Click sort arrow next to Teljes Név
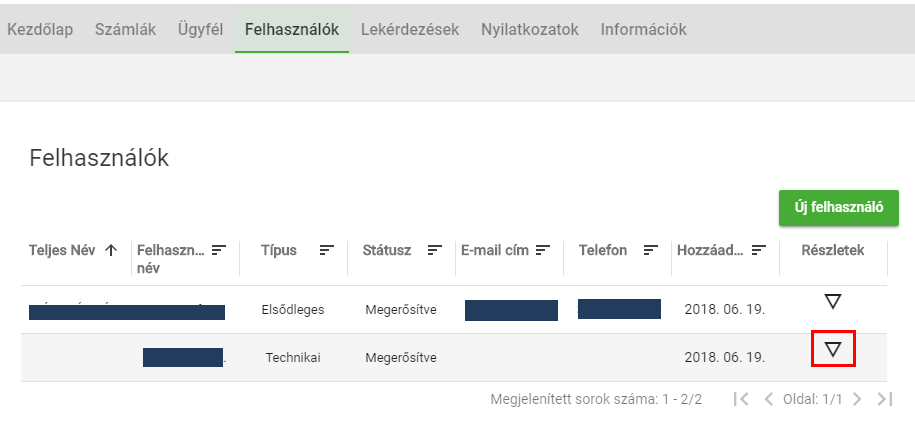 (x=110, y=250)
